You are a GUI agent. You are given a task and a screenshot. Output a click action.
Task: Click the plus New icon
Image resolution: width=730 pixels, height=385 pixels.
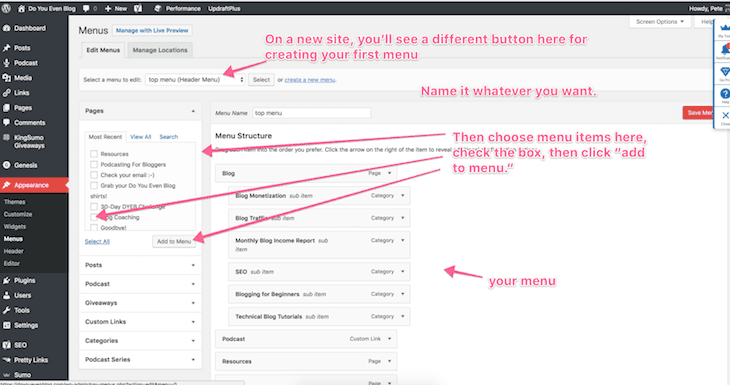pos(108,8)
